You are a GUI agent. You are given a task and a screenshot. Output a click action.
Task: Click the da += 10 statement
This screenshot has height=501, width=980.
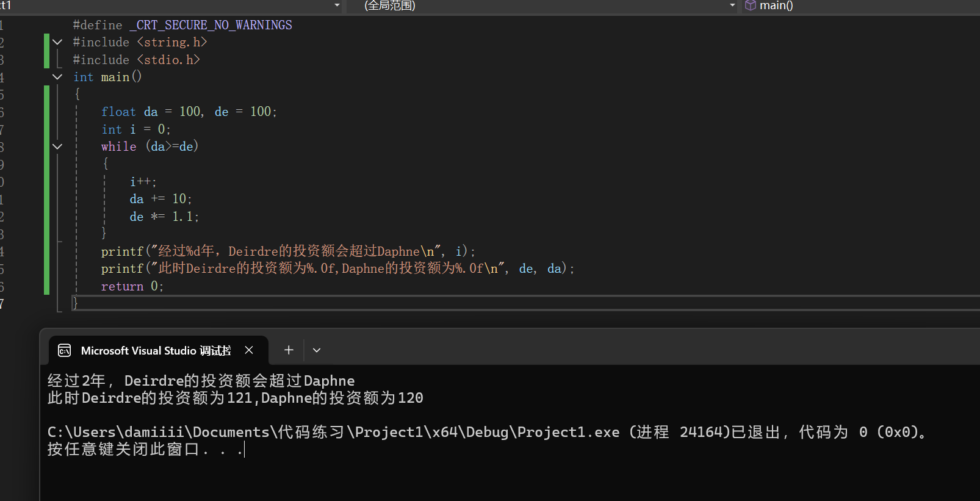click(160, 199)
